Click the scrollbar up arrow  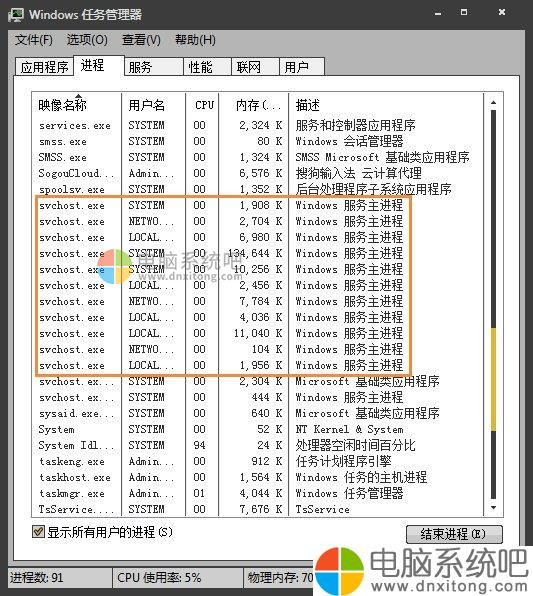(493, 103)
